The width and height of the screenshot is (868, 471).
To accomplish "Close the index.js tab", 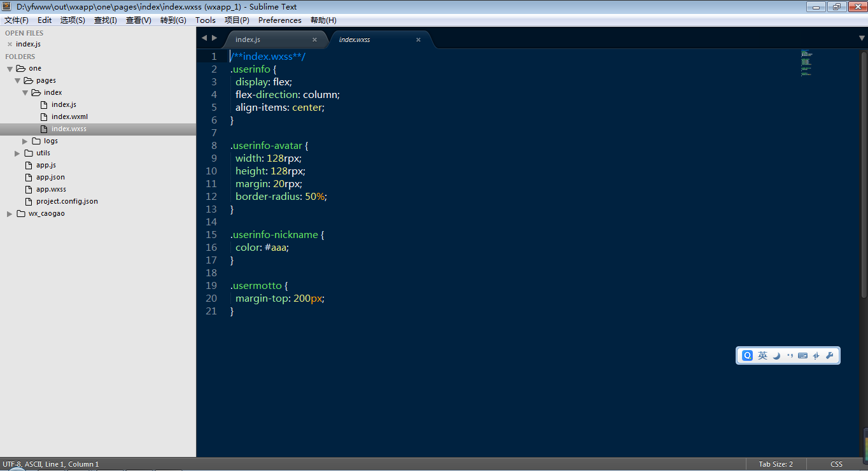I will pyautogui.click(x=314, y=39).
